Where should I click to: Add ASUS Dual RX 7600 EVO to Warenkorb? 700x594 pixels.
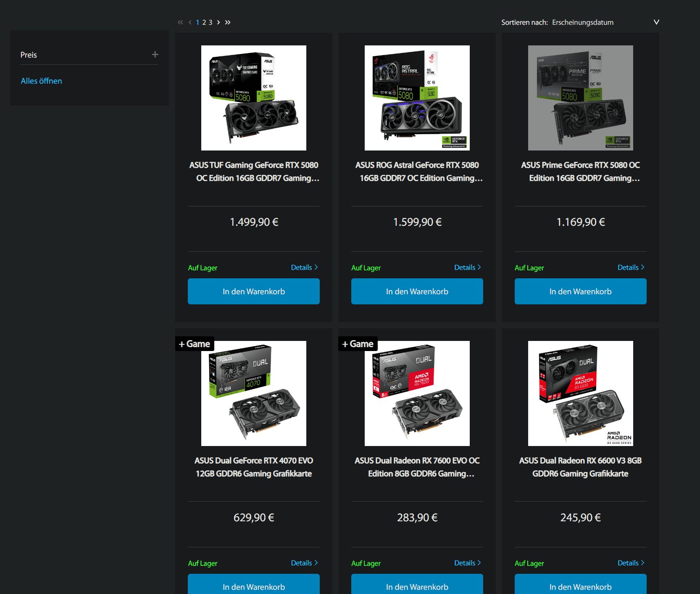(417, 584)
